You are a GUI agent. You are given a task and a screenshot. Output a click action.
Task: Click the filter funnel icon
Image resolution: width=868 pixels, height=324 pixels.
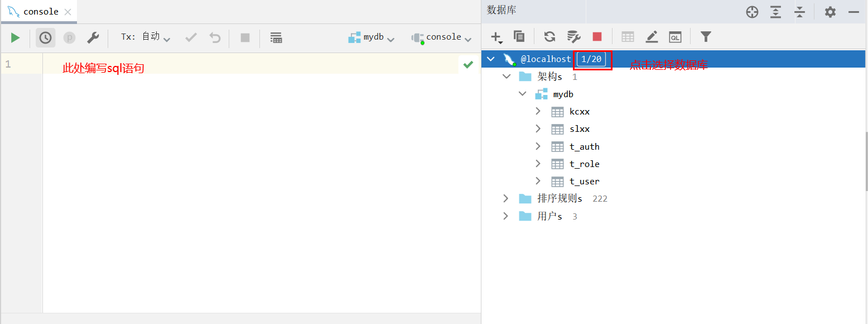(706, 36)
